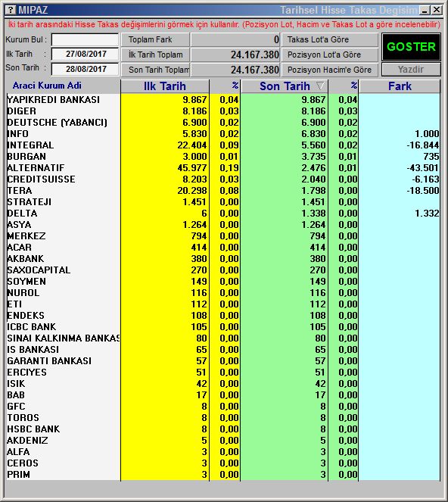448x502 pixels.
Task: Sort by Ilk Tarih column header
Action: click(165, 86)
